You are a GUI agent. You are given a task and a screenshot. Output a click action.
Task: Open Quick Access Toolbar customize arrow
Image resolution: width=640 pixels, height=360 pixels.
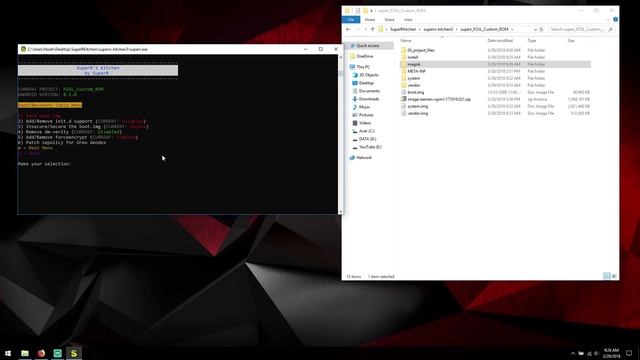click(x=371, y=11)
